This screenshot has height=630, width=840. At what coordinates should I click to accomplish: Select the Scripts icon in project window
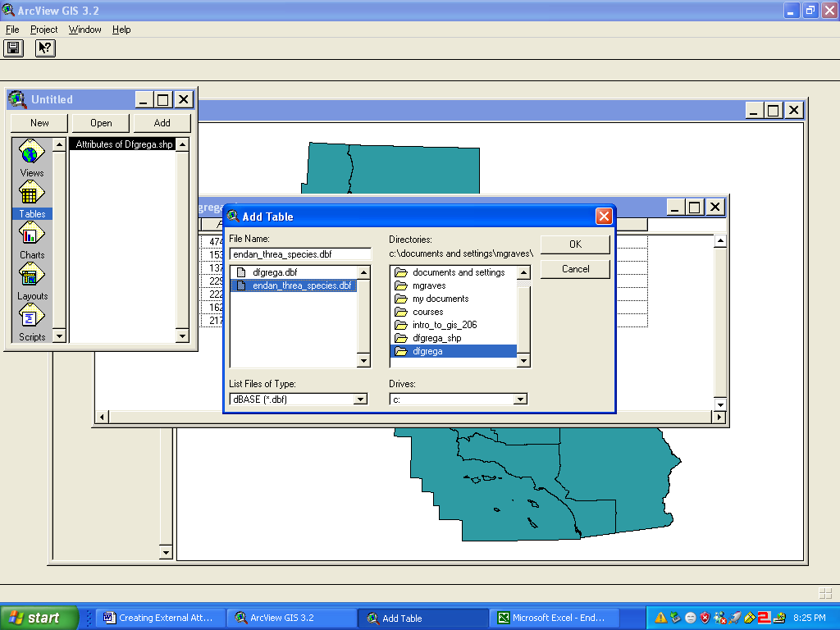[x=32, y=316]
